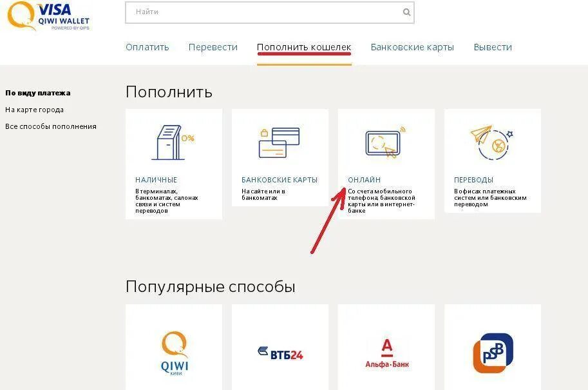Click the По виду платежа sidebar link
Image resolution: width=588 pixels, height=390 pixels.
tap(38, 93)
